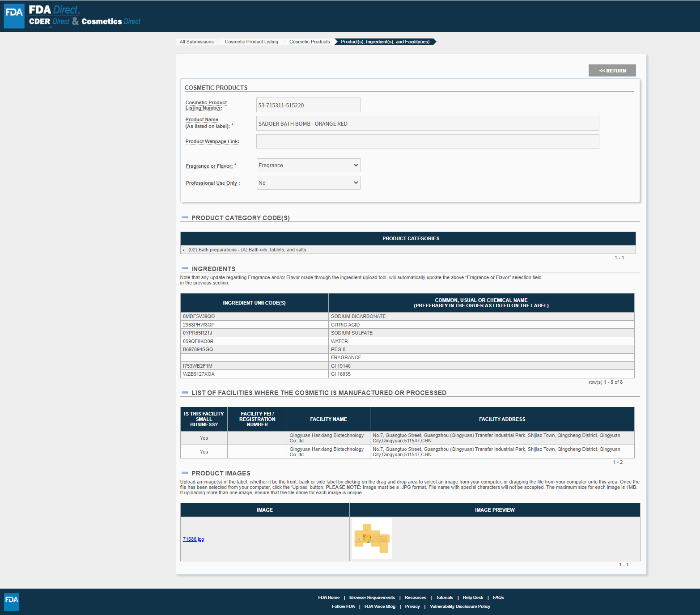
Task: Open Cosmetic Product Listing breadcrumb
Action: click(251, 42)
